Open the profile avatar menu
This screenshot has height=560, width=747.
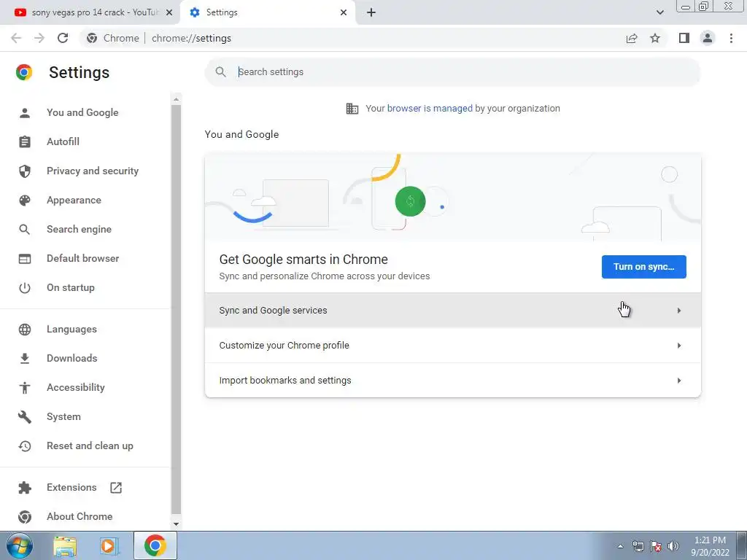(x=708, y=38)
